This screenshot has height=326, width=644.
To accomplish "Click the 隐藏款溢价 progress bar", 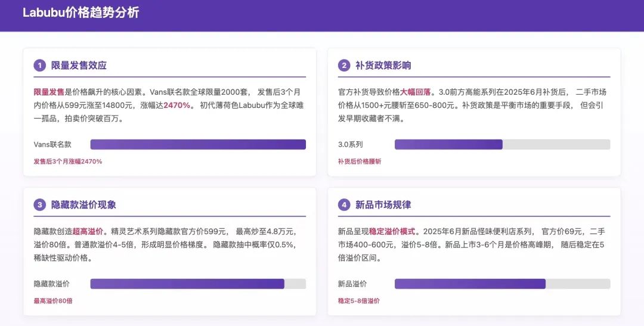I will [x=198, y=284].
